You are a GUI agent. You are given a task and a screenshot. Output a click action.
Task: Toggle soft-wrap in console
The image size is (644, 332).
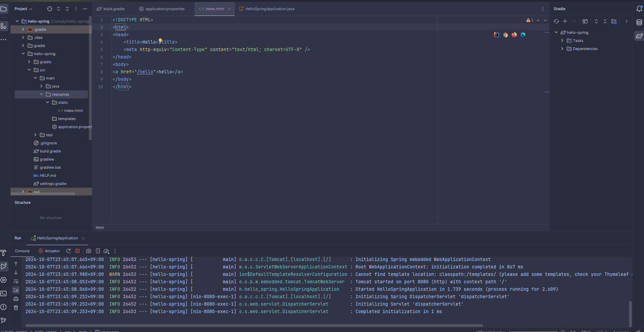16,281
